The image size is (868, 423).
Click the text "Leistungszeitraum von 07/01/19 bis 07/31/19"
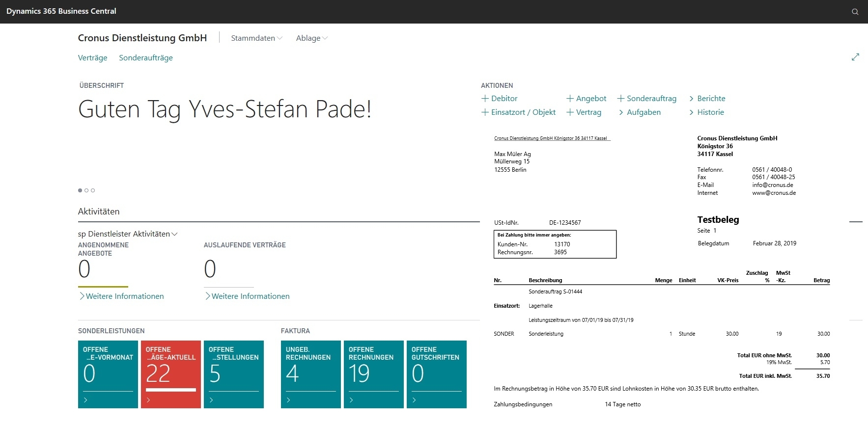pyautogui.click(x=581, y=320)
